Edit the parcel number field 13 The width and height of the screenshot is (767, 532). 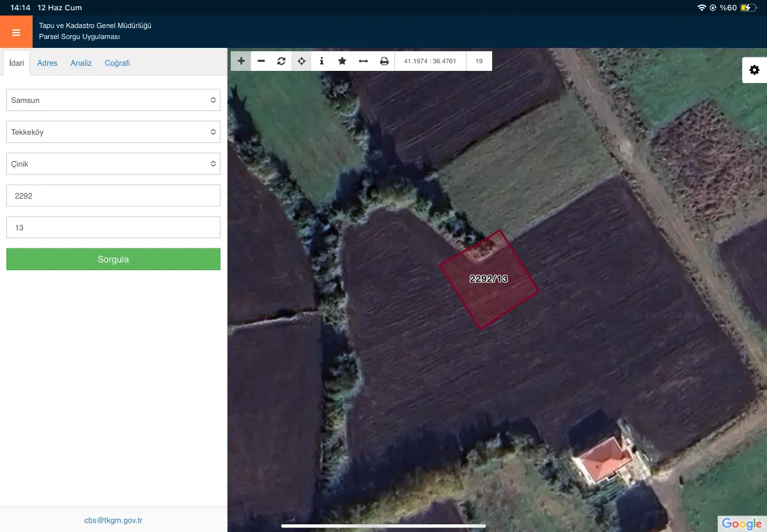[113, 227]
